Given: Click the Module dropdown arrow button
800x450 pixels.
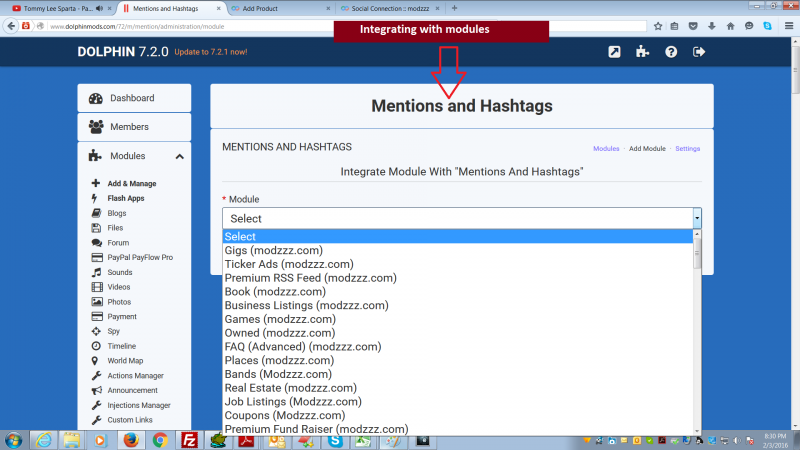Looking at the screenshot, I should pyautogui.click(x=697, y=218).
